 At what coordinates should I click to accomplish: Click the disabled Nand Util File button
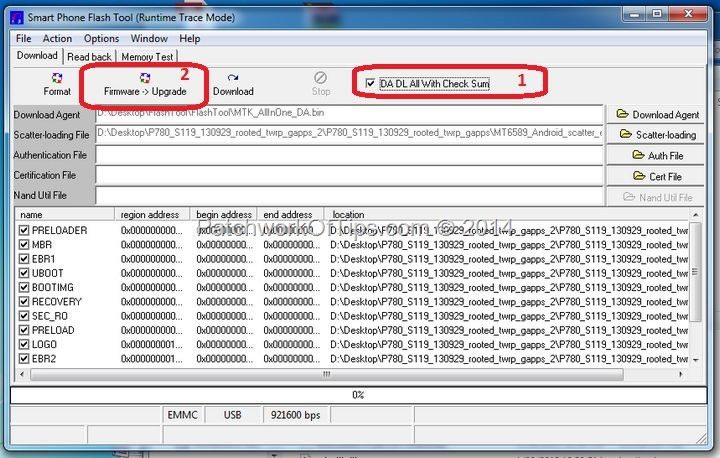[x=656, y=198]
